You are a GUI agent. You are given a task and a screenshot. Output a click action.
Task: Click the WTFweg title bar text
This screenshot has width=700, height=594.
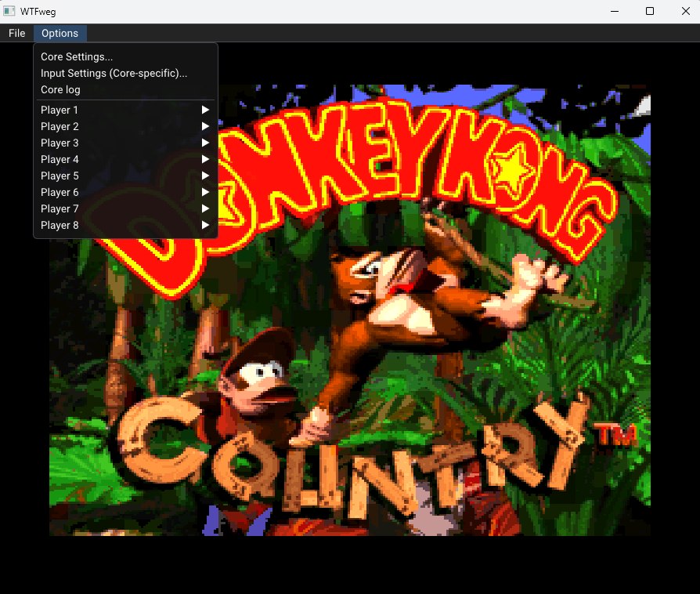(38, 12)
